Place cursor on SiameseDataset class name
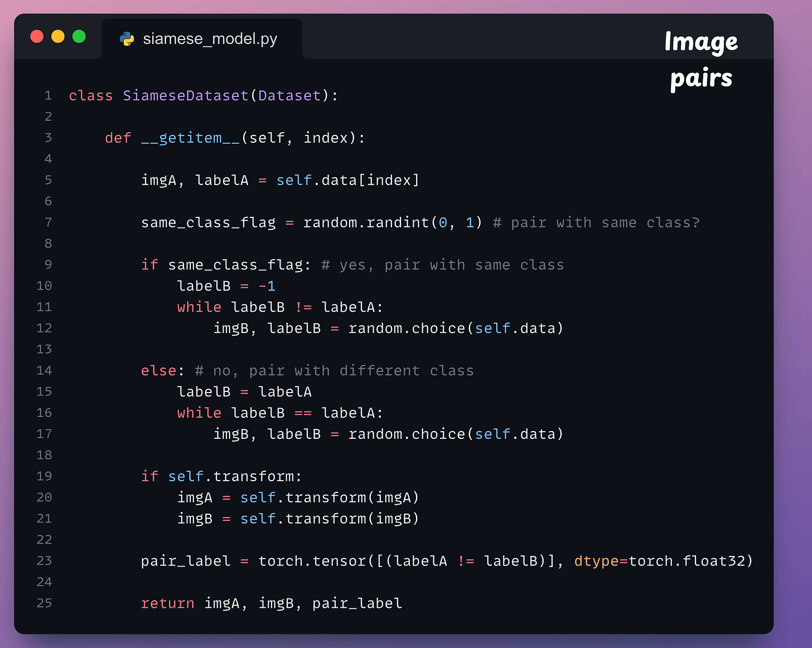 click(x=185, y=96)
